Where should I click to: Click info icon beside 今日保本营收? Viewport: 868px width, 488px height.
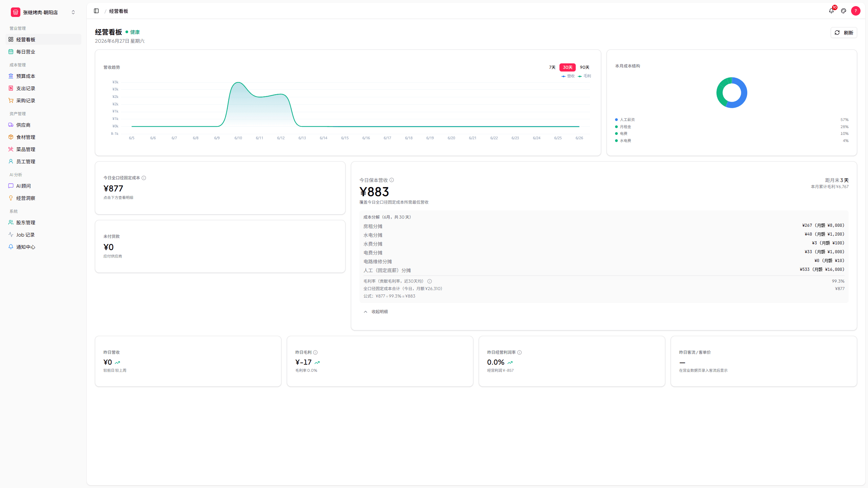coord(392,180)
